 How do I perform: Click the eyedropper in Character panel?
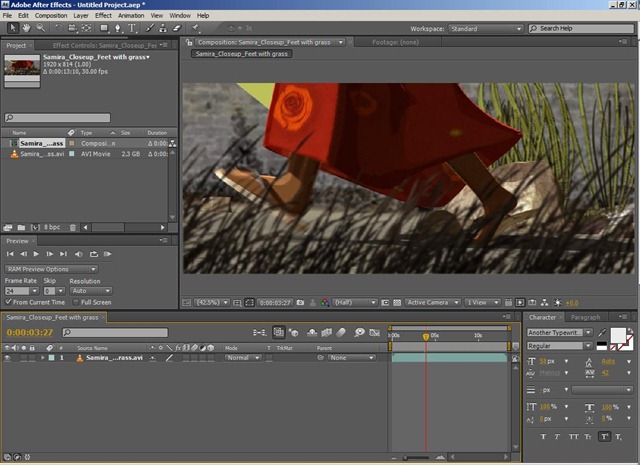pyautogui.click(x=602, y=333)
